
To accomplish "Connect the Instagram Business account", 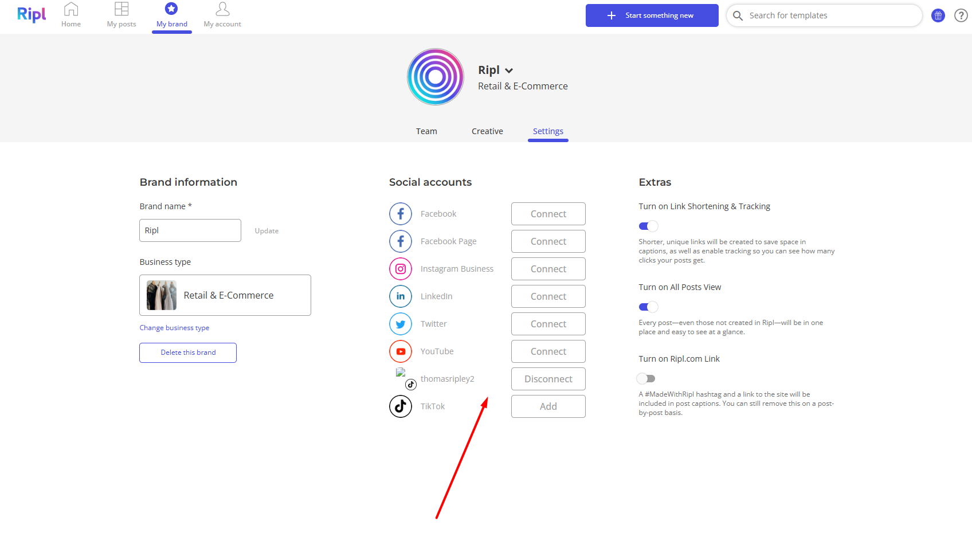I will pyautogui.click(x=548, y=269).
